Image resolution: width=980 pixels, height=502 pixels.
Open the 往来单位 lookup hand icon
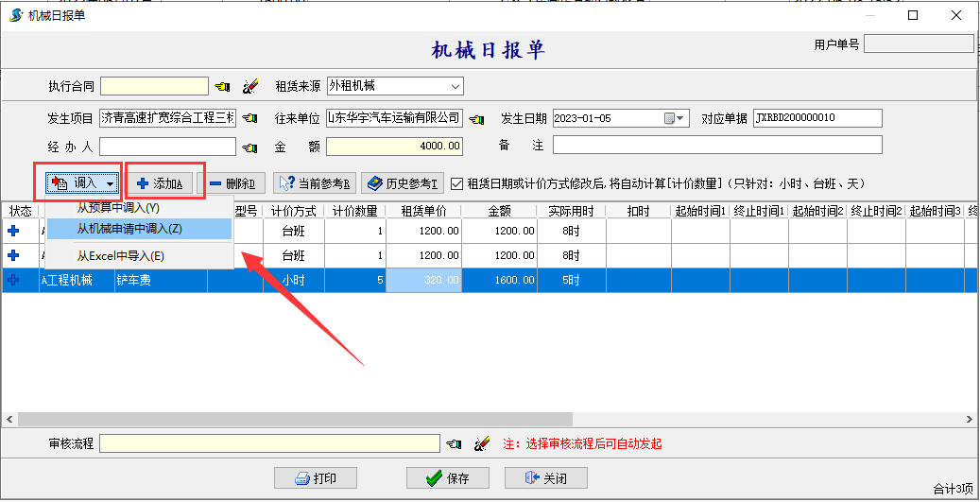(x=476, y=119)
